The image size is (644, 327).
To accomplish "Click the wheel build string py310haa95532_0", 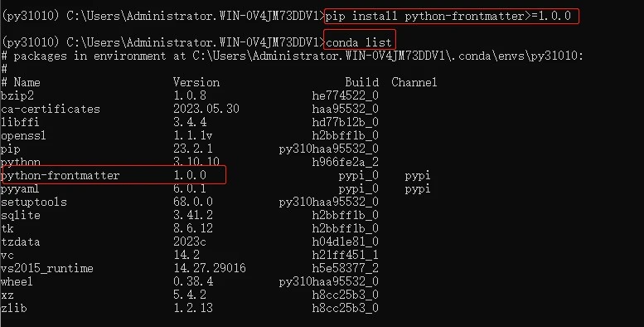I will 328,281.
